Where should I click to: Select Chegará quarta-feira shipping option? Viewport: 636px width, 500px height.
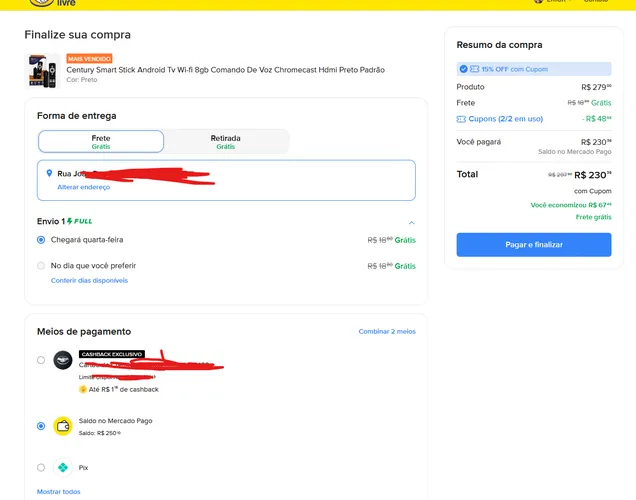41,240
